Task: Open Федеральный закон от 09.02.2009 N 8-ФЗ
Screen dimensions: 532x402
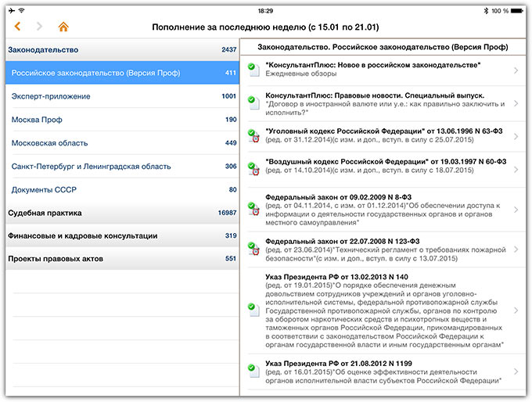Action: (338, 197)
